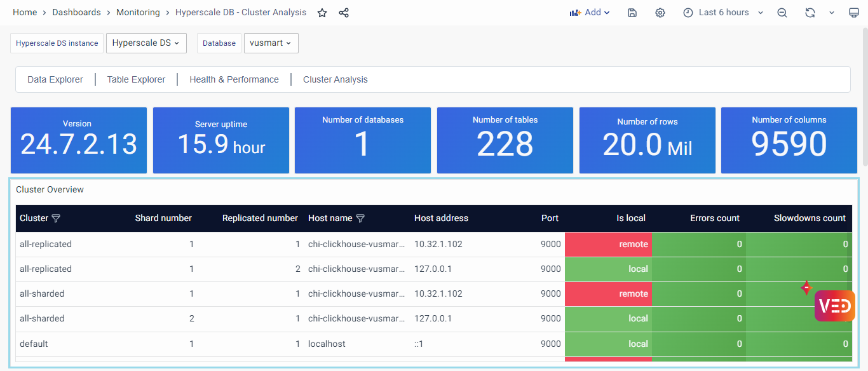Open the Add panel dropdown
Image resolution: width=868 pixels, height=371 pixels.
(590, 13)
